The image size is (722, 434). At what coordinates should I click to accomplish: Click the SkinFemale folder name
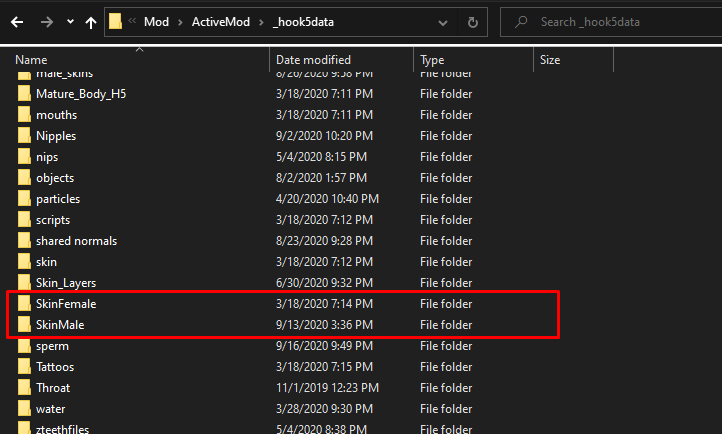pyautogui.click(x=66, y=304)
